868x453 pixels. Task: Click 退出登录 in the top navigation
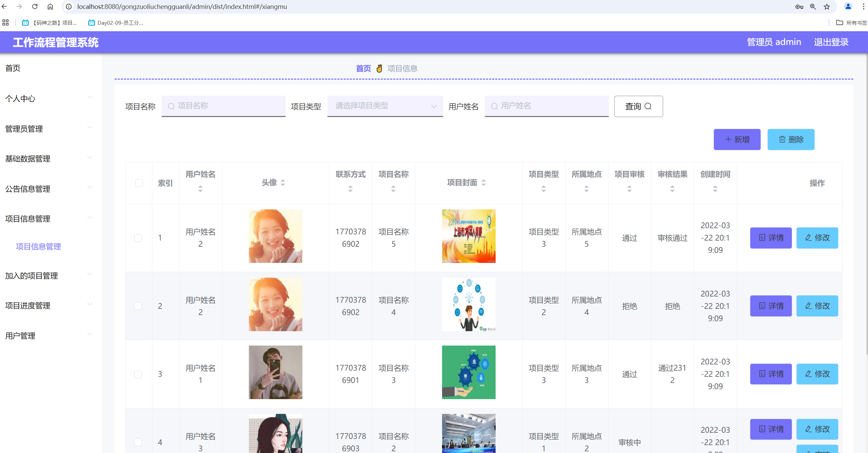point(831,42)
